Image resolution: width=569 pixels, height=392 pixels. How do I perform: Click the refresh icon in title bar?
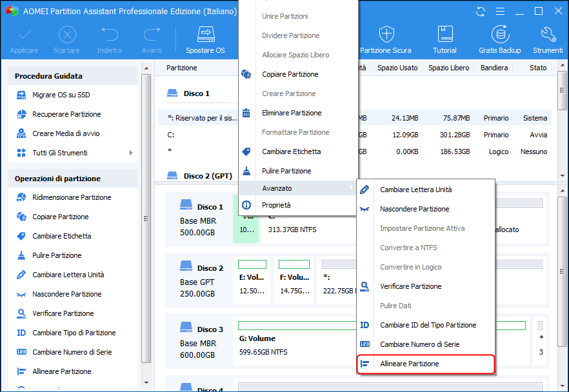480,12
